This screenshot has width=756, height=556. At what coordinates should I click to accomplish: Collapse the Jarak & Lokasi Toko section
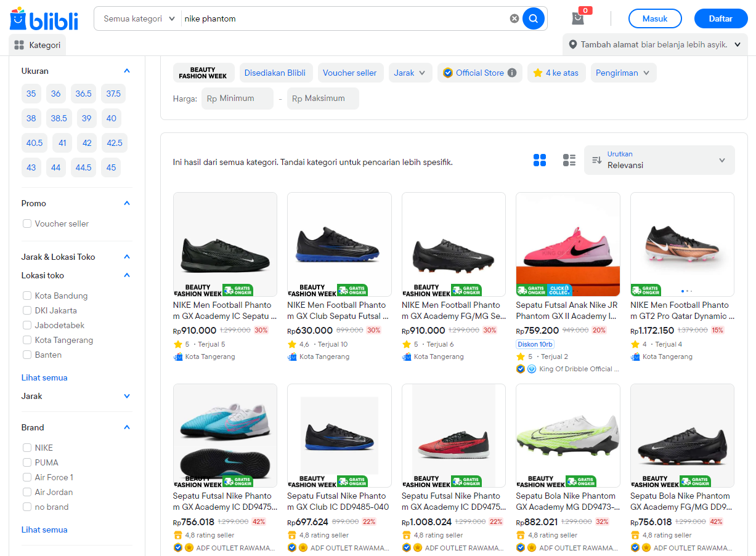pyautogui.click(x=127, y=257)
